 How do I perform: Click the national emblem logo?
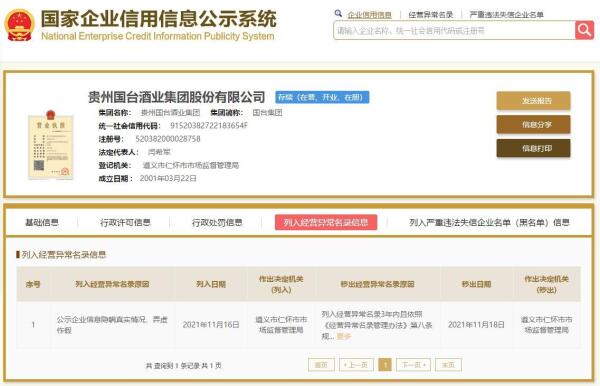[x=20, y=24]
